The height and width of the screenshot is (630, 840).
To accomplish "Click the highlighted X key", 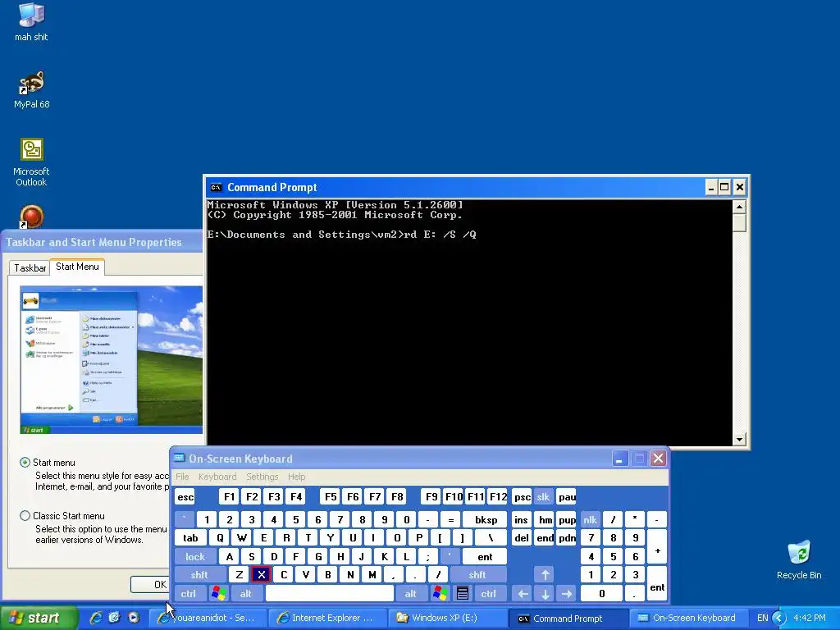I will pyautogui.click(x=261, y=575).
